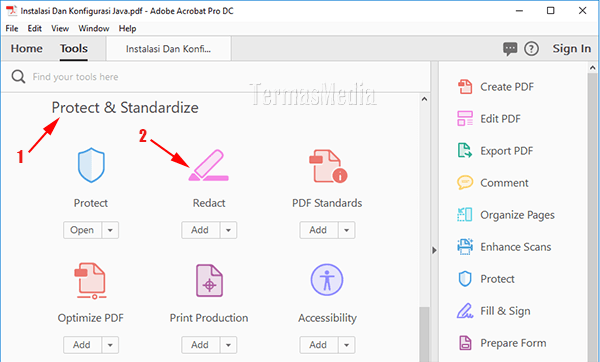Click the Fill & Sign pen icon
The image size is (600, 362).
coord(465,311)
